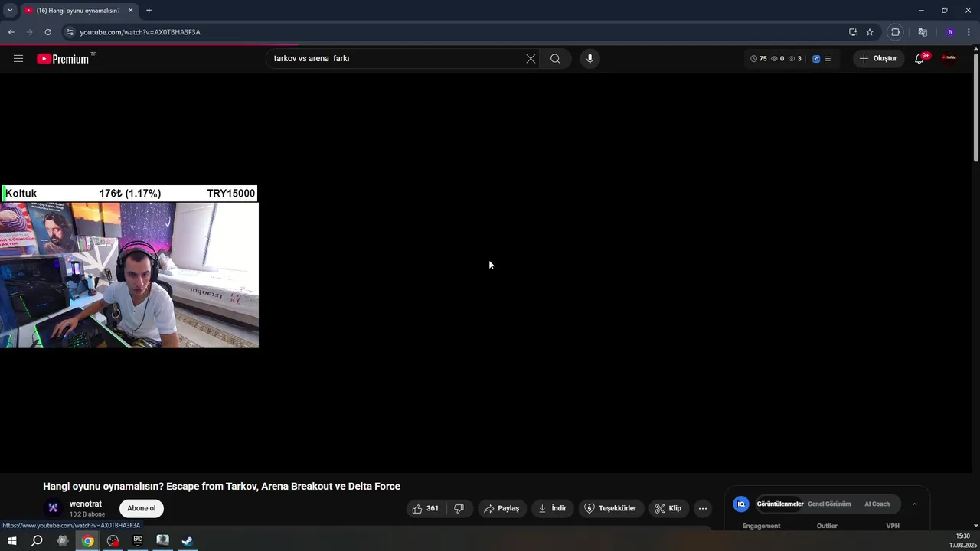Switch to Genel Görünüm tab
Image resolution: width=980 pixels, height=551 pixels.
[829, 504]
